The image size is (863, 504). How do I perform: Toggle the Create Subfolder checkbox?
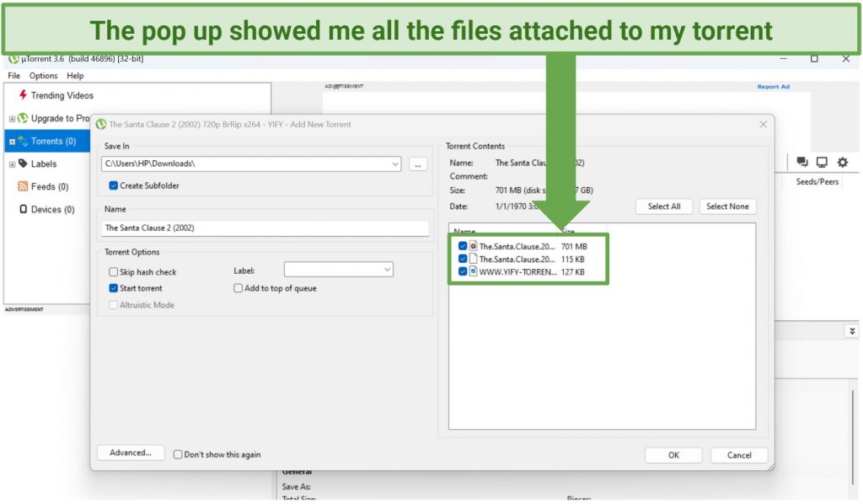coord(114,185)
